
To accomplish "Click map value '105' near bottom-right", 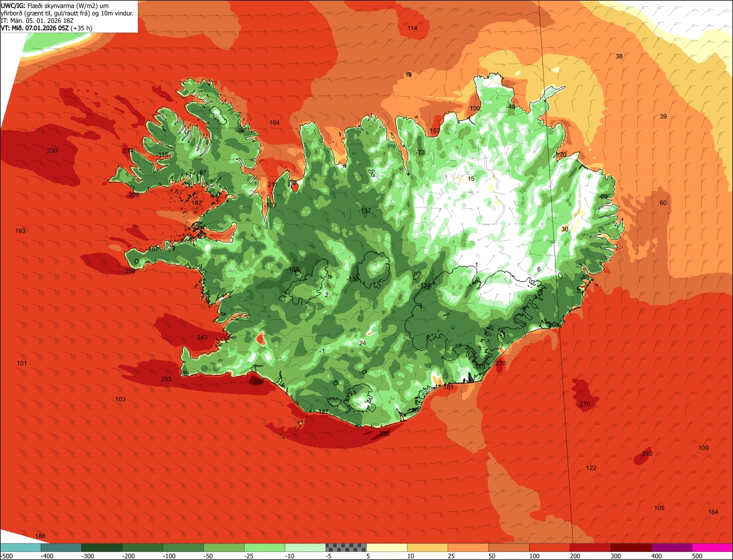I will coord(659,508).
